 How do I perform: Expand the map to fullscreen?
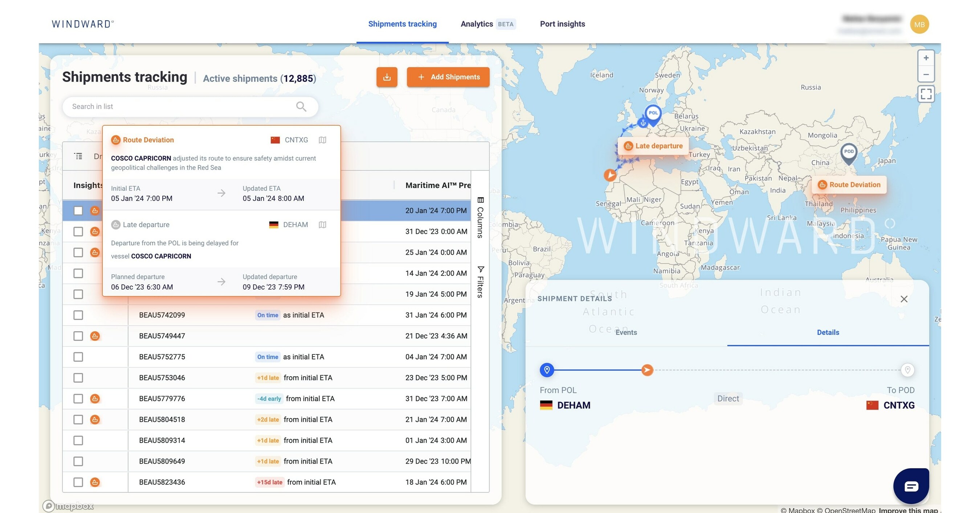(x=926, y=94)
